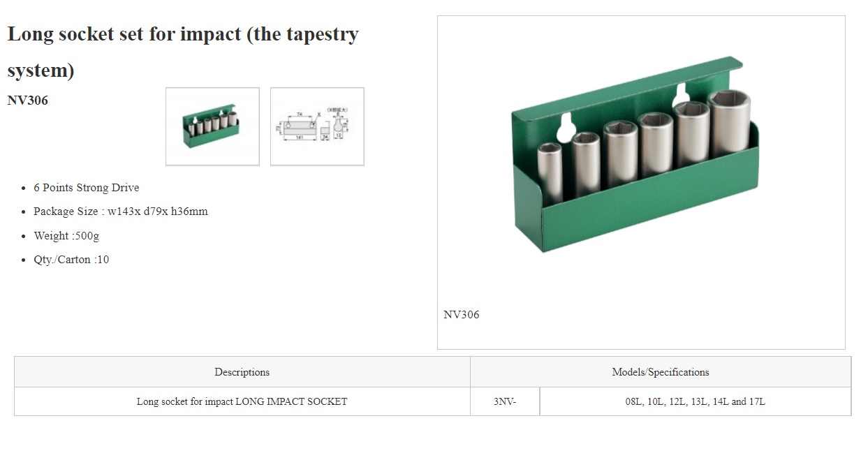Click the 3NV- prefix cell
This screenshot has height=467, width=868.
pyautogui.click(x=505, y=401)
